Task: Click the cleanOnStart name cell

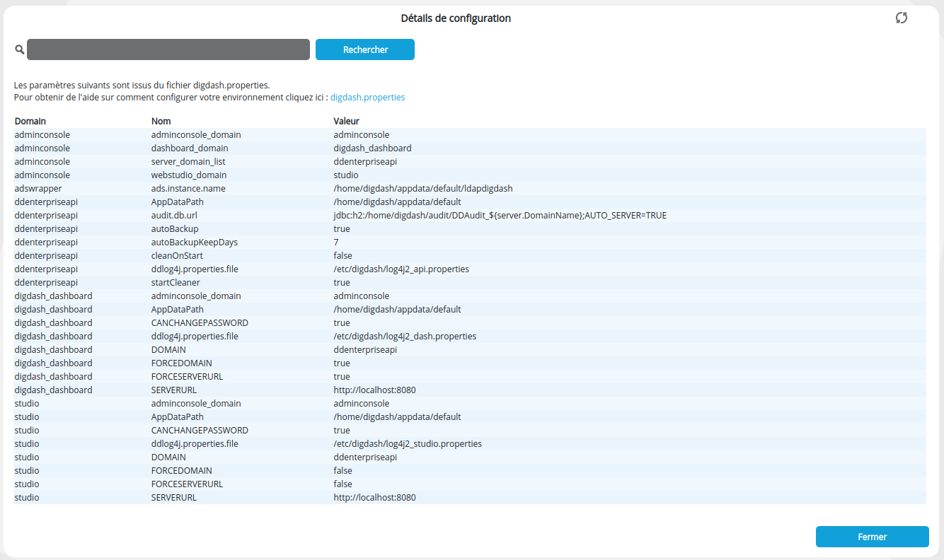Action: [x=178, y=256]
